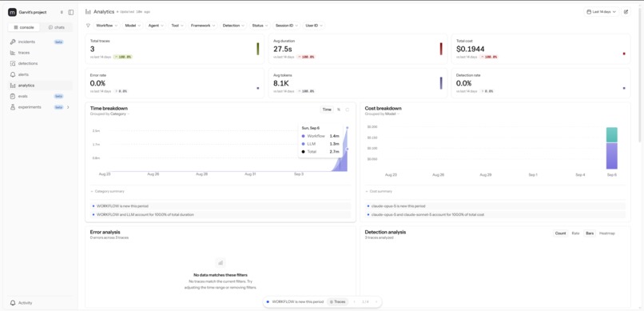
Task: Open the Detection filter dropdown
Action: [233, 26]
